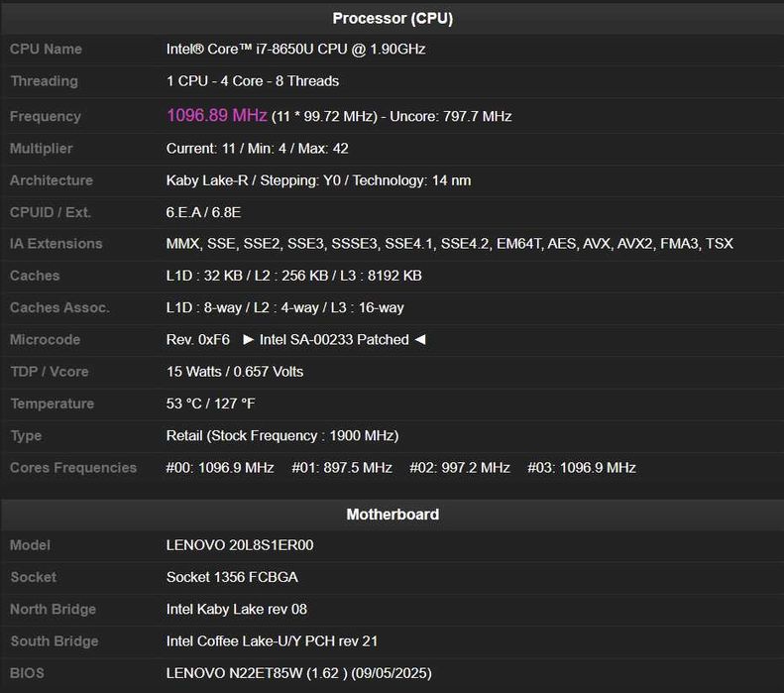
Task: Select the 'L1D : 32 KB / L2 : 256 KB' value
Action: point(294,276)
